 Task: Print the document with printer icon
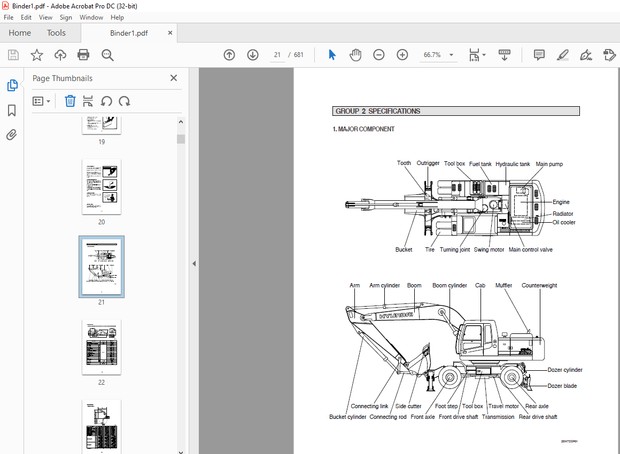(84, 55)
